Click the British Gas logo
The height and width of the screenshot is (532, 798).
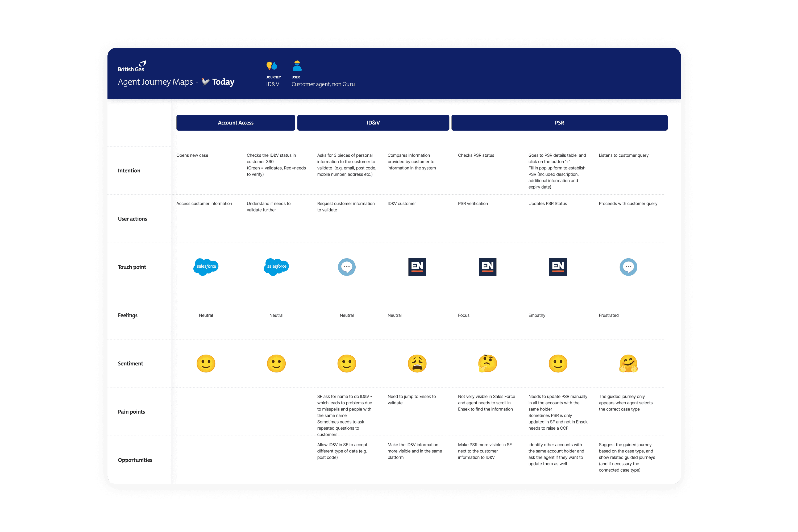click(x=132, y=66)
